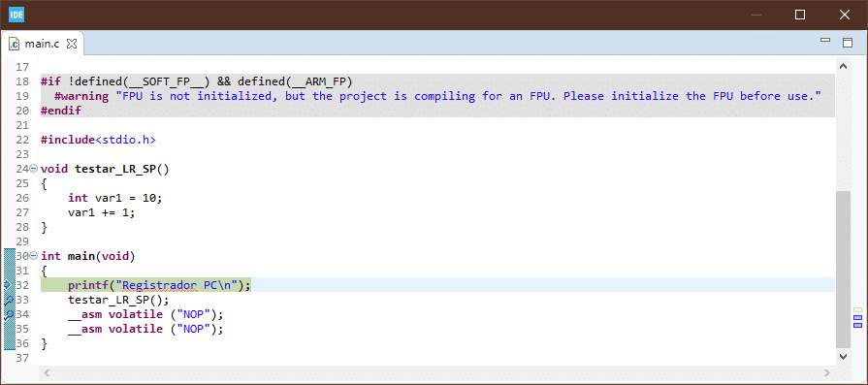This screenshot has height=385, width=868.
Task: Click the green overview ruler marker
Action: click(x=858, y=310)
